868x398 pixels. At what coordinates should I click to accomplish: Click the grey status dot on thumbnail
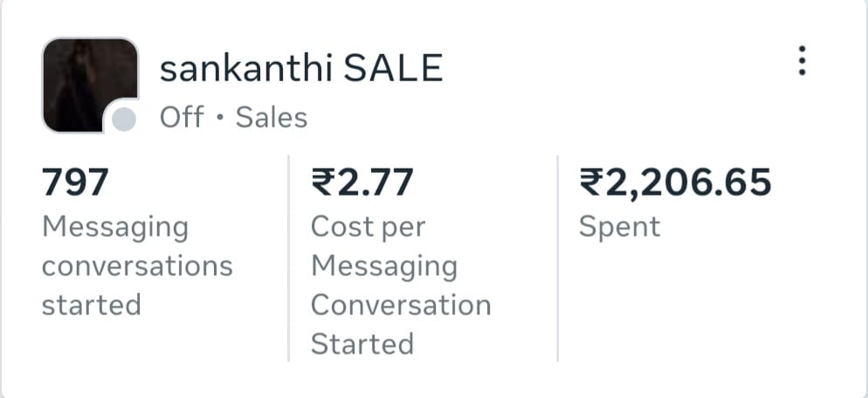coord(125,120)
